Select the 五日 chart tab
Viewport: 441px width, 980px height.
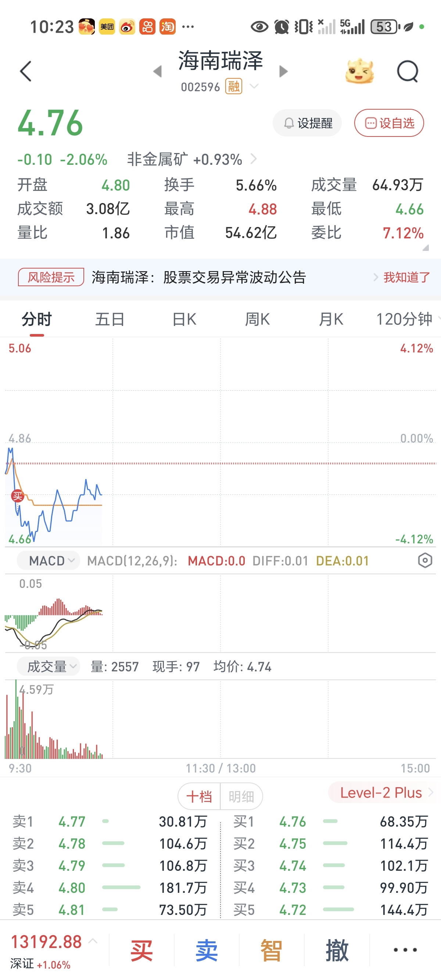pos(110,319)
